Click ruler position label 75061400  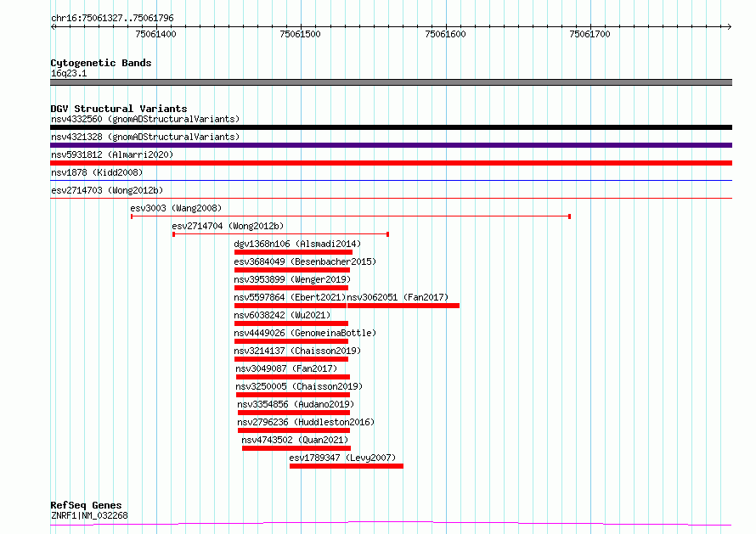tap(155, 34)
